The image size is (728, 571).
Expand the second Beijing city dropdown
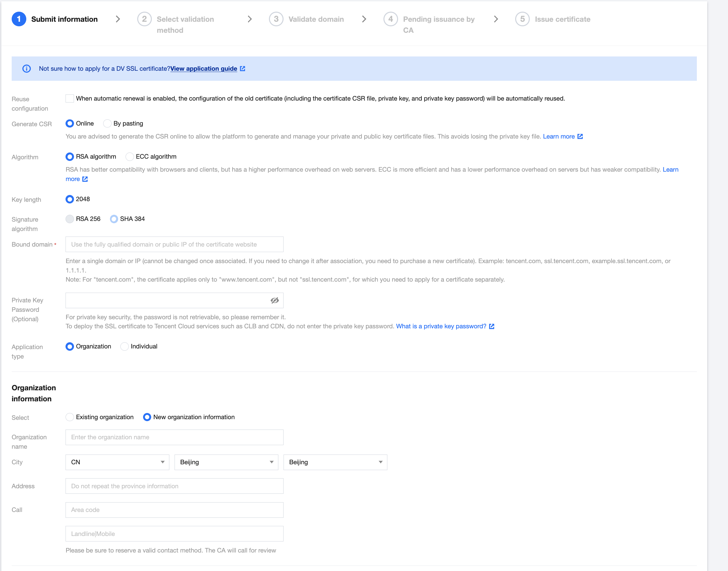335,462
